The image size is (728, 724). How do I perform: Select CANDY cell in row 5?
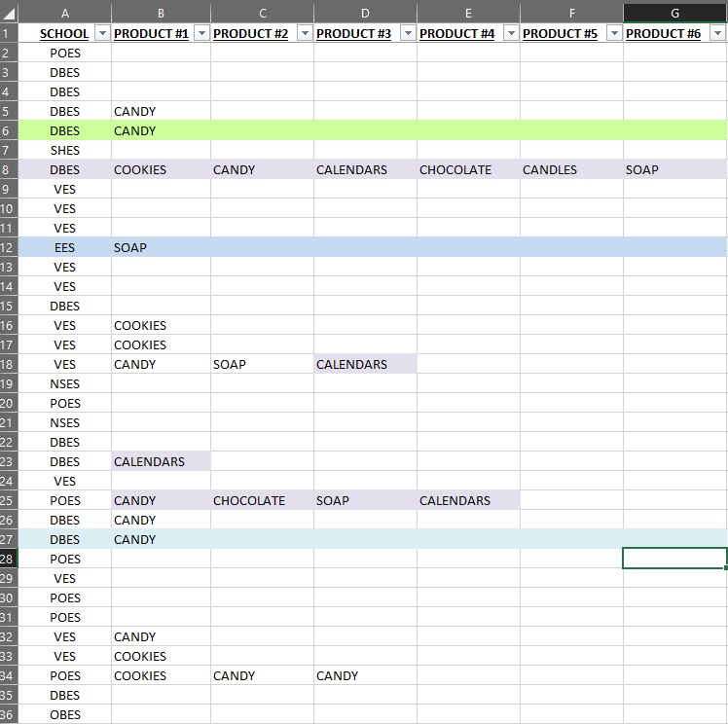pos(161,111)
